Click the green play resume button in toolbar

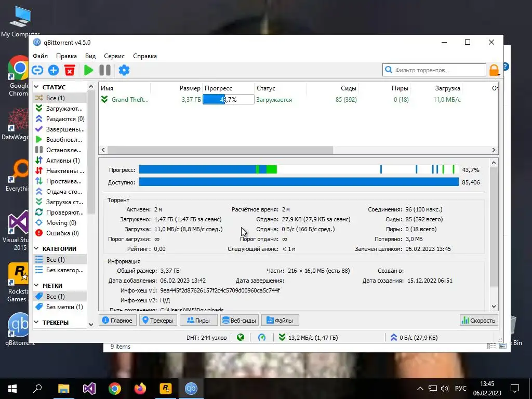(x=88, y=70)
